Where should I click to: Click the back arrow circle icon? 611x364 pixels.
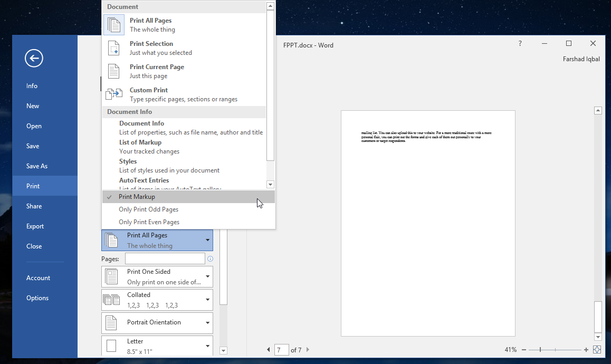(x=34, y=59)
